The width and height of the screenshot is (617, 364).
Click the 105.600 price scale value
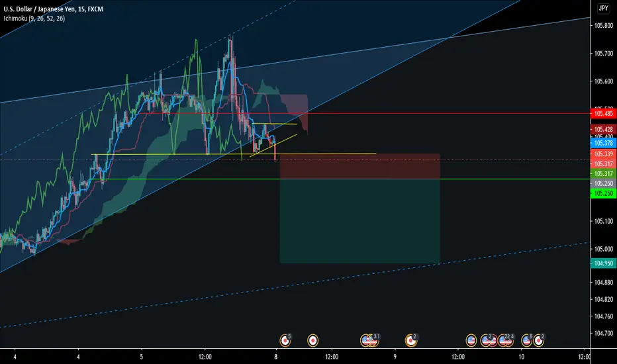point(604,81)
